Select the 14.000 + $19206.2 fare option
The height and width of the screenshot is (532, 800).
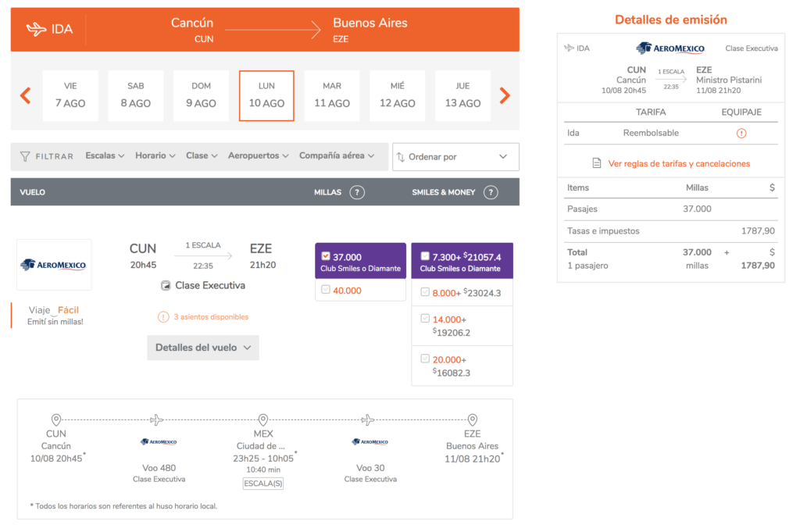pos(462,326)
